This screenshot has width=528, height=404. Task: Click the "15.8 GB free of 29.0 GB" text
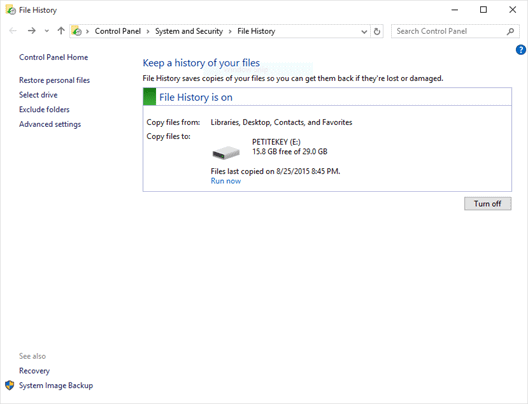[290, 152]
